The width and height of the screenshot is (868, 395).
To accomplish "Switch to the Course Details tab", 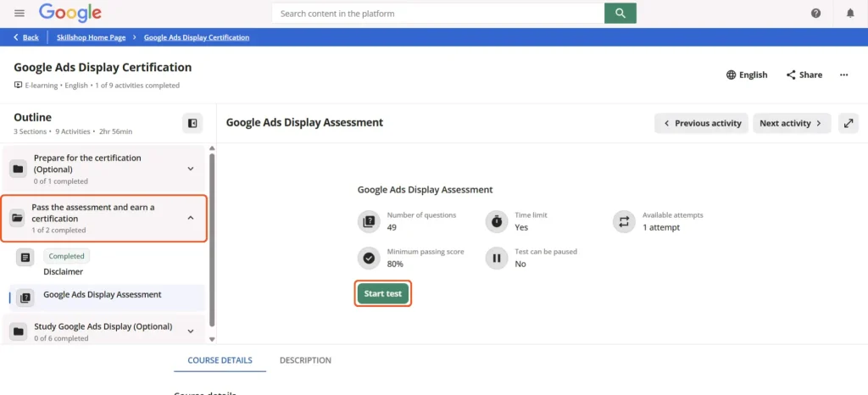I will coord(220,360).
